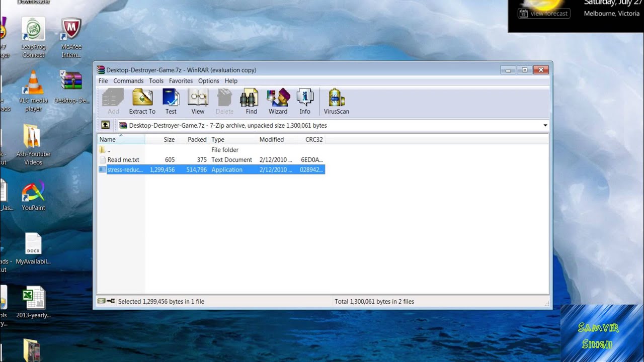
Task: Select the parent folder '..' entry
Action: point(109,150)
